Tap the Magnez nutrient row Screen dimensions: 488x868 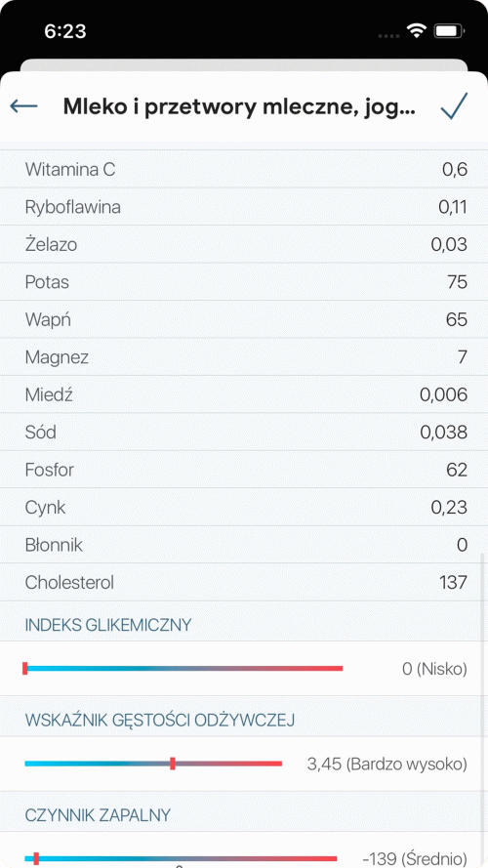[244, 357]
